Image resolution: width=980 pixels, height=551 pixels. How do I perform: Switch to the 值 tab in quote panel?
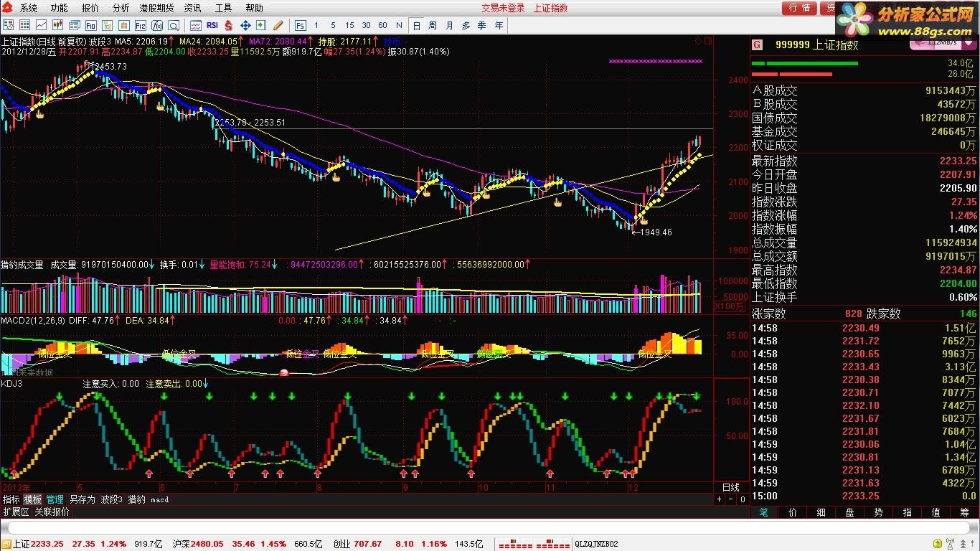click(936, 512)
